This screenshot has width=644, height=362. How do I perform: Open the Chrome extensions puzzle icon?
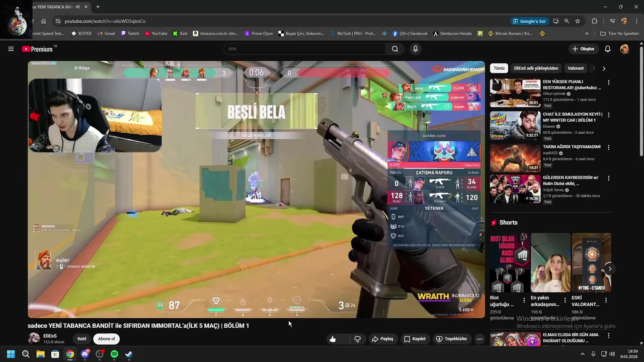click(594, 21)
